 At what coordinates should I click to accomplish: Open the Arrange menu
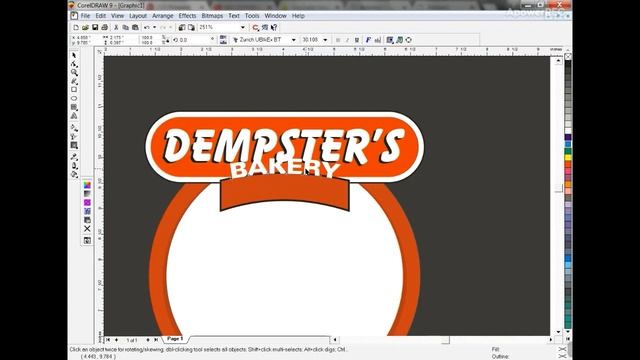point(162,16)
